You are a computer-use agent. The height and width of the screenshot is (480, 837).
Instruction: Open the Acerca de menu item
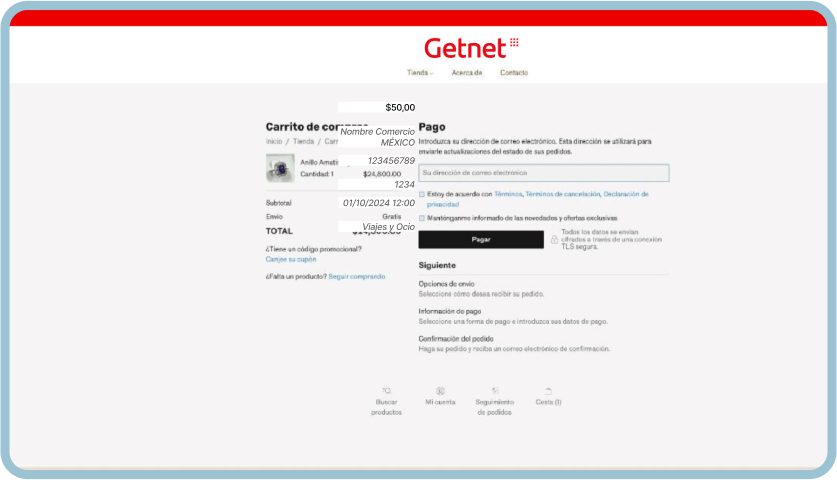467,73
